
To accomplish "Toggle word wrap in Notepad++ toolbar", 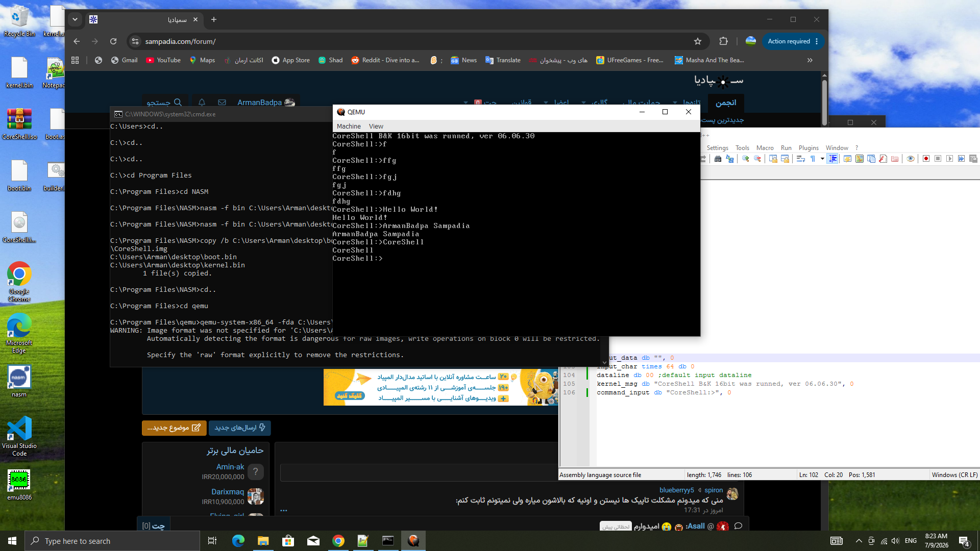I will click(x=801, y=159).
